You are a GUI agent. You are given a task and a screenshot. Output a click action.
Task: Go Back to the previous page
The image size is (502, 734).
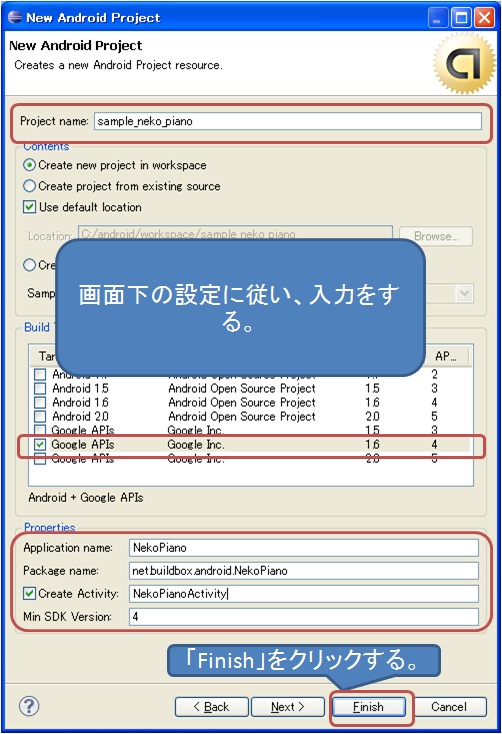point(212,707)
